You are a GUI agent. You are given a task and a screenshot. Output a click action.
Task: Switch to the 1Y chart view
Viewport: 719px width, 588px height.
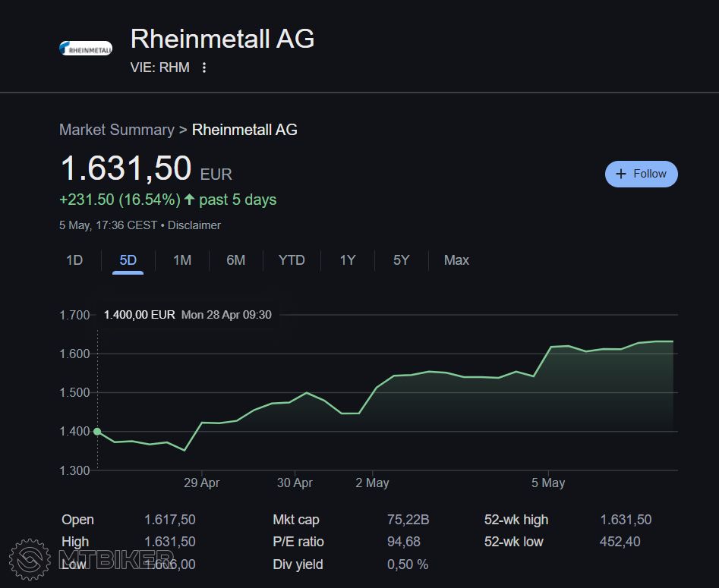click(347, 260)
